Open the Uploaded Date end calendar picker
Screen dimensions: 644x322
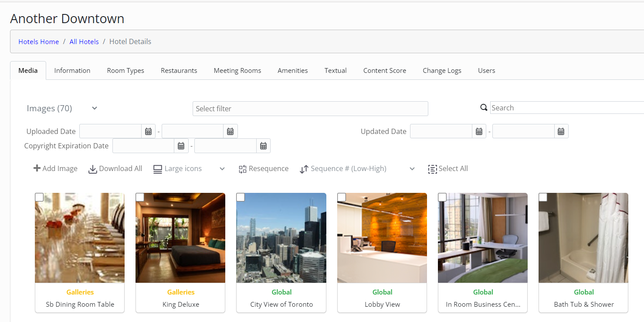(x=230, y=131)
